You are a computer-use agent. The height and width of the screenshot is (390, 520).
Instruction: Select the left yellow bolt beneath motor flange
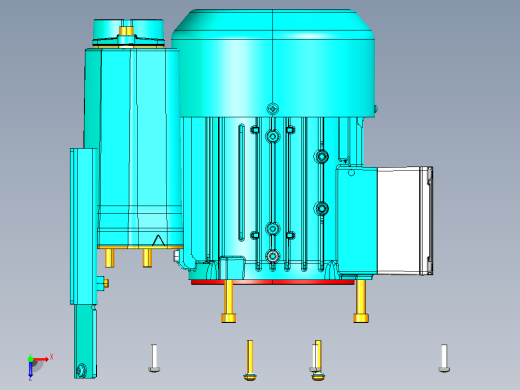tap(228, 302)
